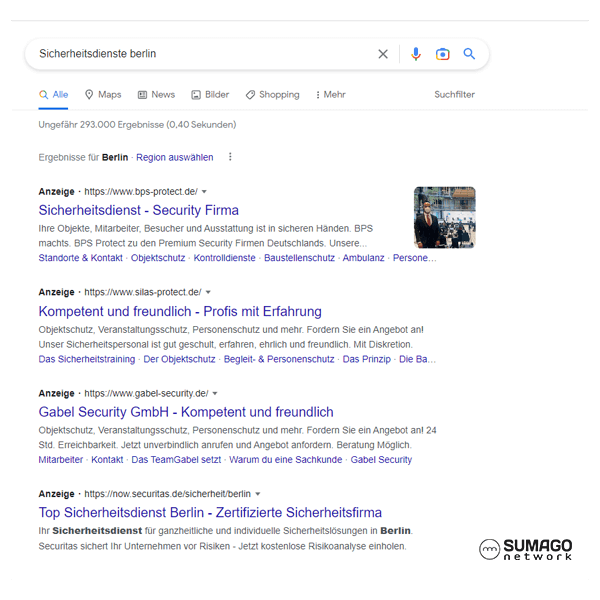Open Ambulanz sitelink

tap(364, 258)
